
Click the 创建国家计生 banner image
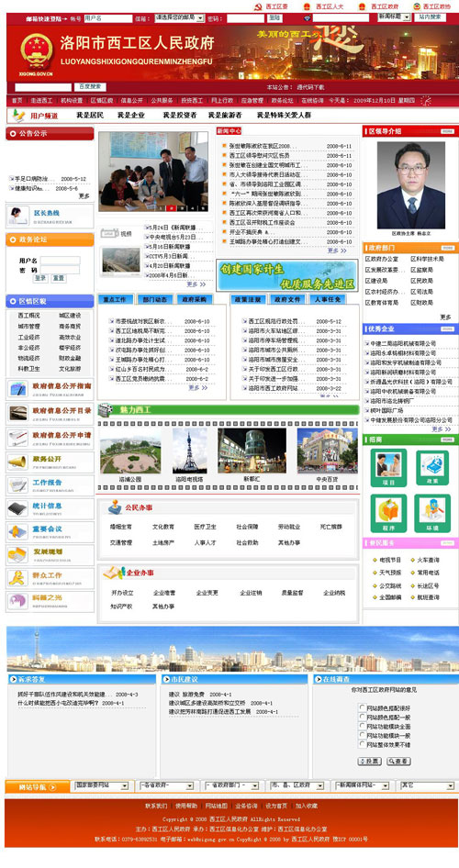pyautogui.click(x=286, y=275)
